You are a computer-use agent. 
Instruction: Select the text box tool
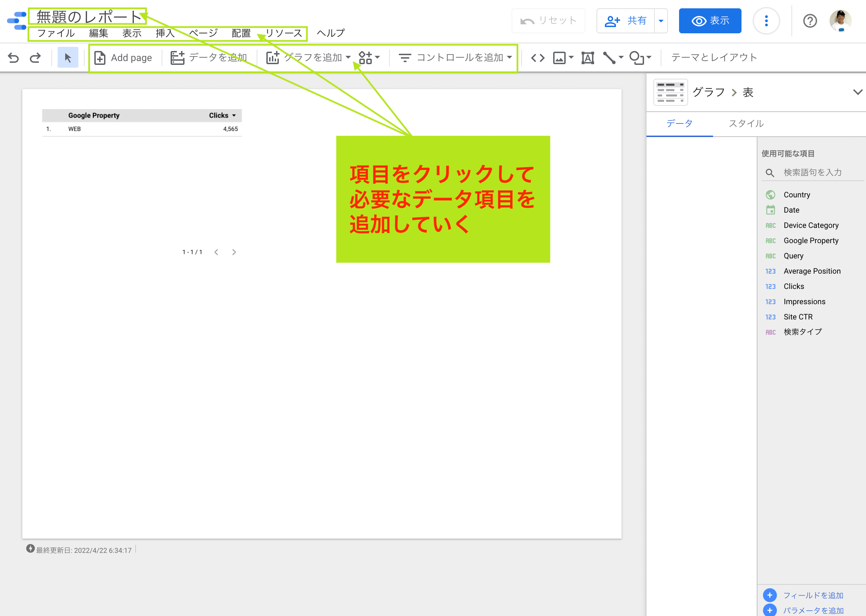(x=588, y=58)
